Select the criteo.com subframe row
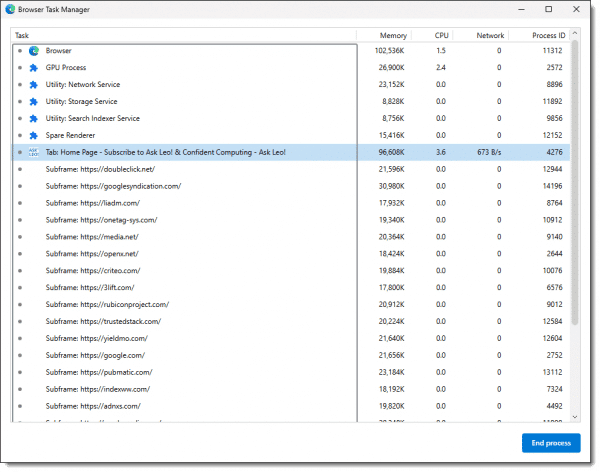Viewport: 600px width, 472px height. point(291,271)
